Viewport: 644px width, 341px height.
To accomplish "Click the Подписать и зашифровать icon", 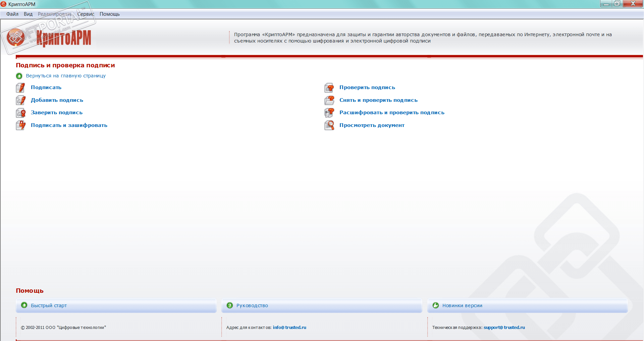I will pos(20,125).
